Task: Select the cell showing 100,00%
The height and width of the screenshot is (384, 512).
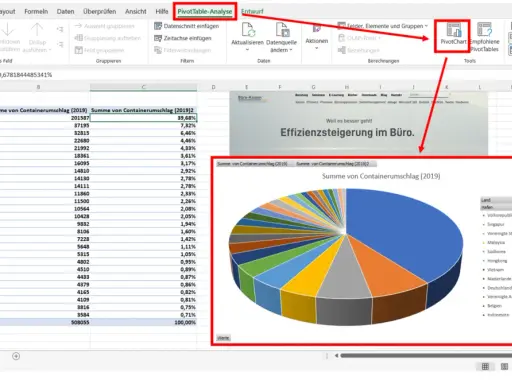Action: (143, 322)
